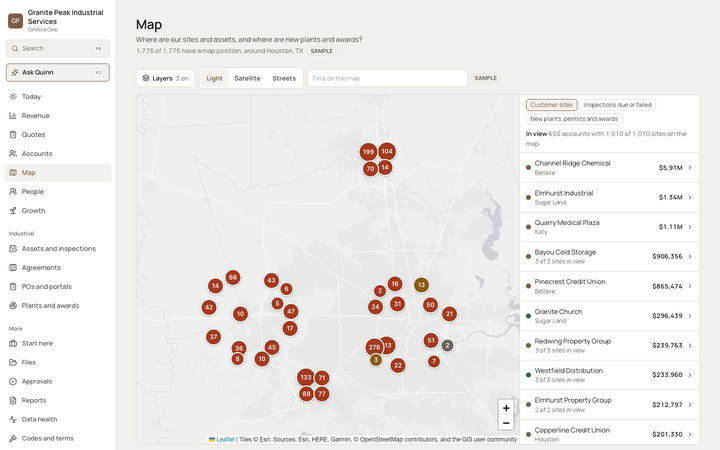Click the Data health pulse icon
This screenshot has width=720, height=450.
pyautogui.click(x=13, y=419)
